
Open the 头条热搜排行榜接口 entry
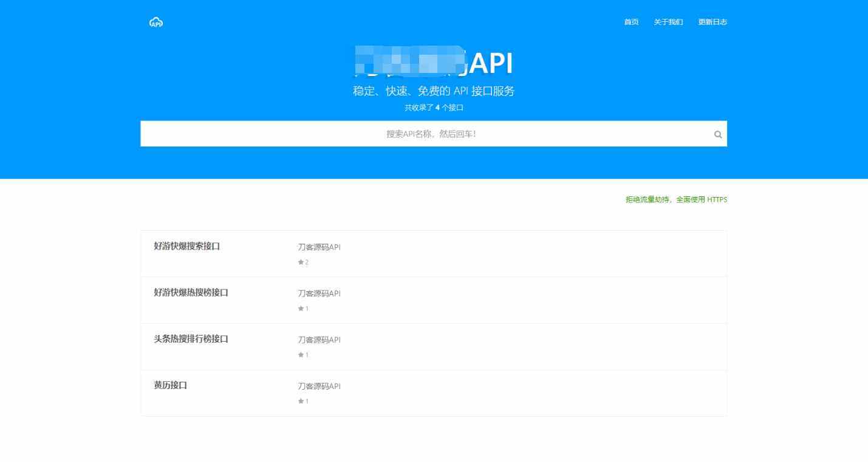(x=191, y=339)
